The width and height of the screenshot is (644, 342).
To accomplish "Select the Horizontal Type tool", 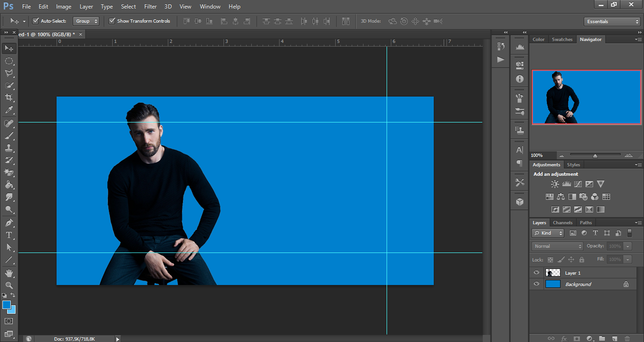I will point(9,235).
